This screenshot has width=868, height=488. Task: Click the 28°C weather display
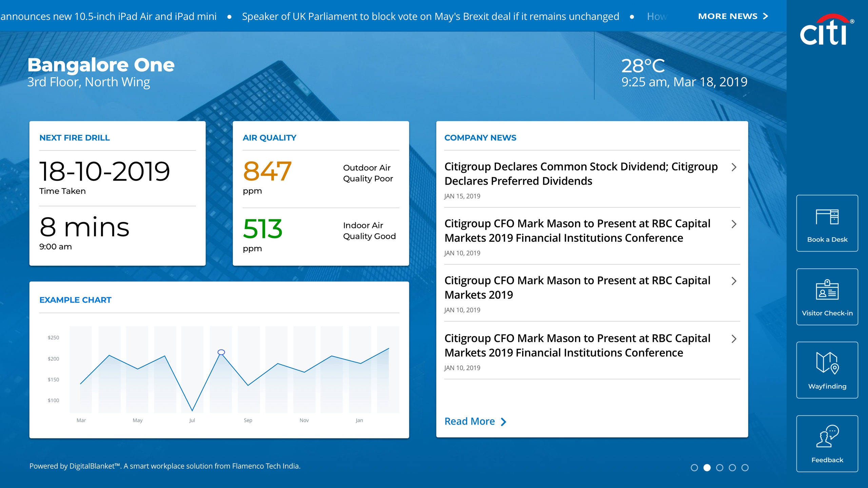pos(643,65)
